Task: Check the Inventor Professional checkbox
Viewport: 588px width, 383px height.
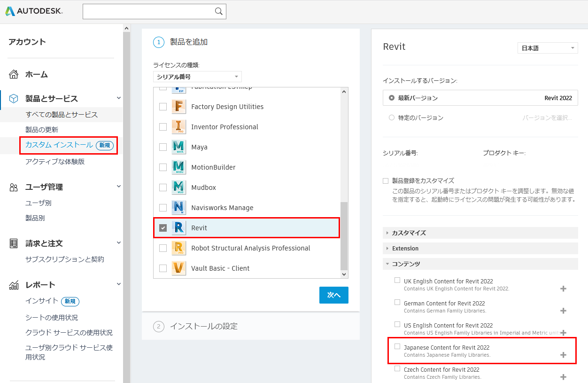Action: [x=163, y=127]
